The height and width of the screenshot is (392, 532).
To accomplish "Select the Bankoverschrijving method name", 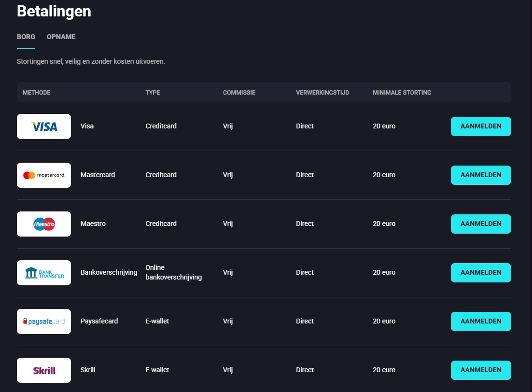I will point(109,272).
